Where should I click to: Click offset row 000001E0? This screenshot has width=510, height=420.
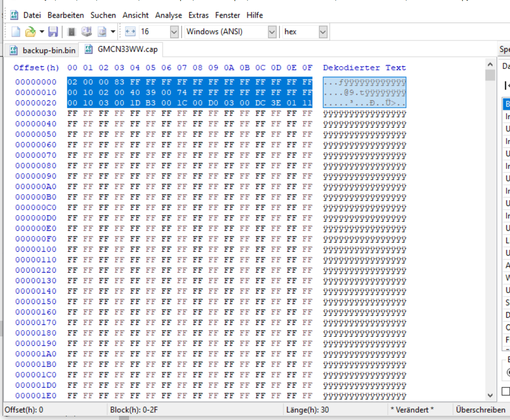pos(36,395)
